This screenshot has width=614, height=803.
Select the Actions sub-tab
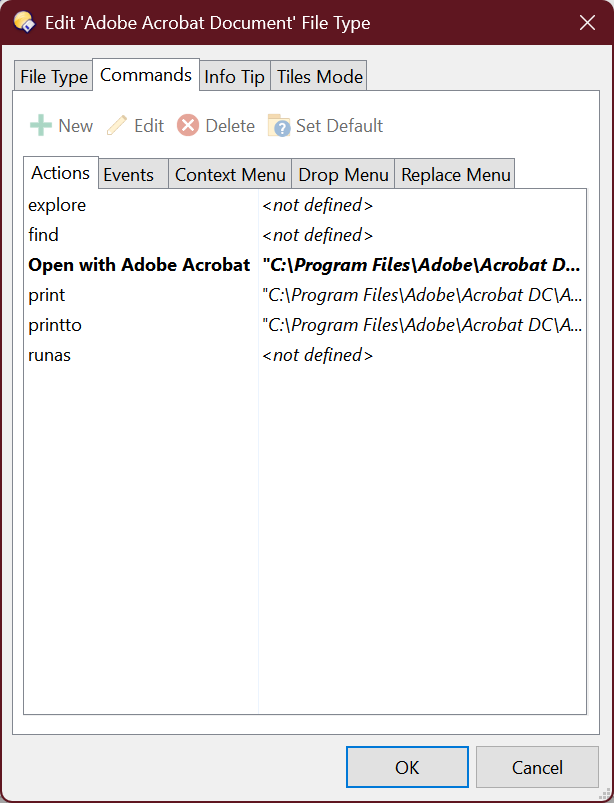[60, 173]
